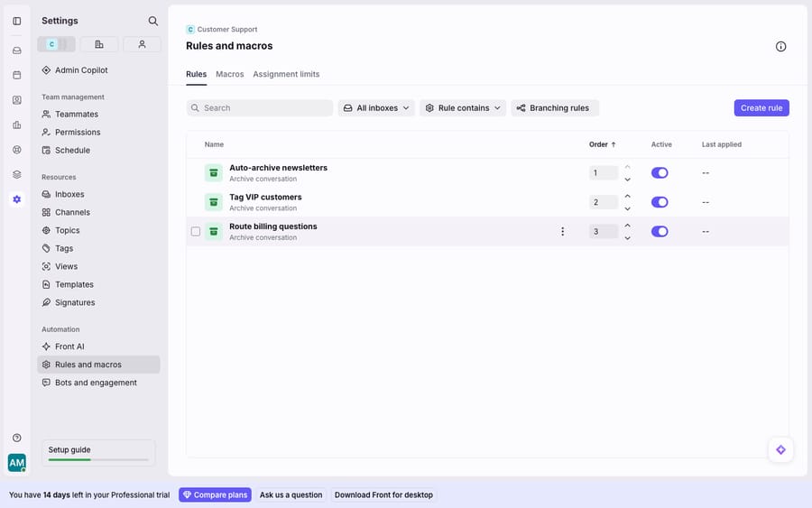Search settings with the magnifier icon
The width and height of the screenshot is (812, 508).
point(152,21)
